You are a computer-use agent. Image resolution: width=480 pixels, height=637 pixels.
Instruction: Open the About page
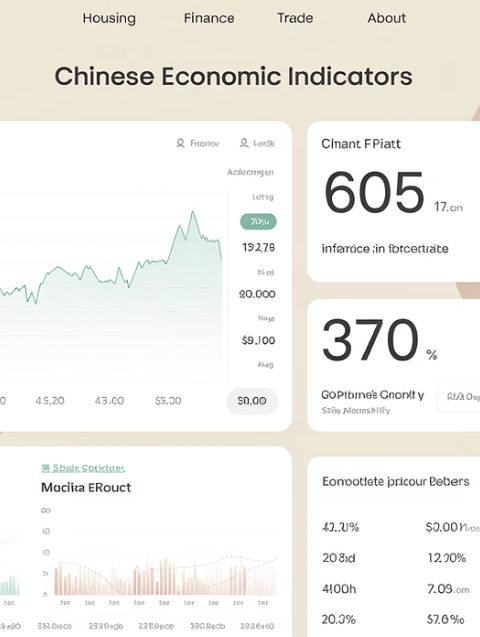pyautogui.click(x=387, y=18)
